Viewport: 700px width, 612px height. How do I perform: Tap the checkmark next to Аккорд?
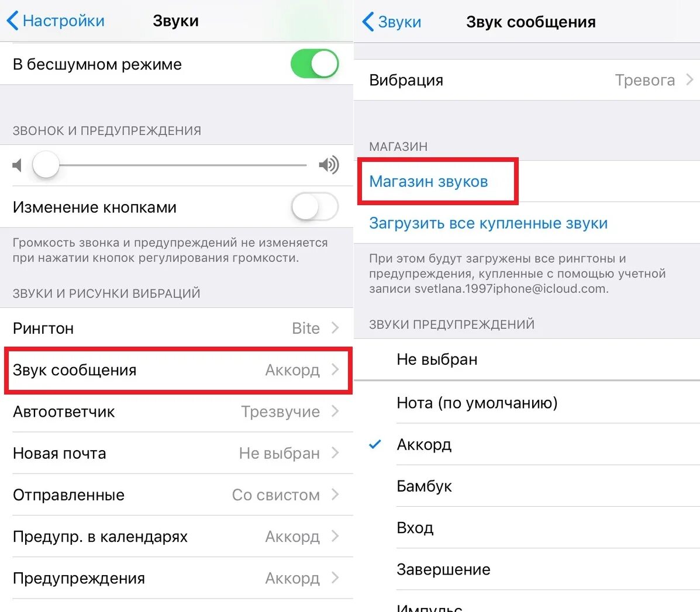tap(375, 445)
